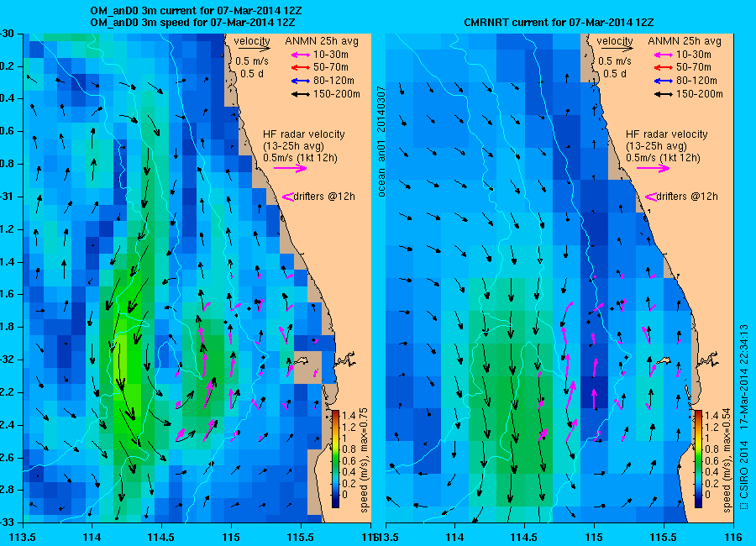The height and width of the screenshot is (546, 756).
Task: Click '0.5 d' text in left panel
Action: pos(252,74)
